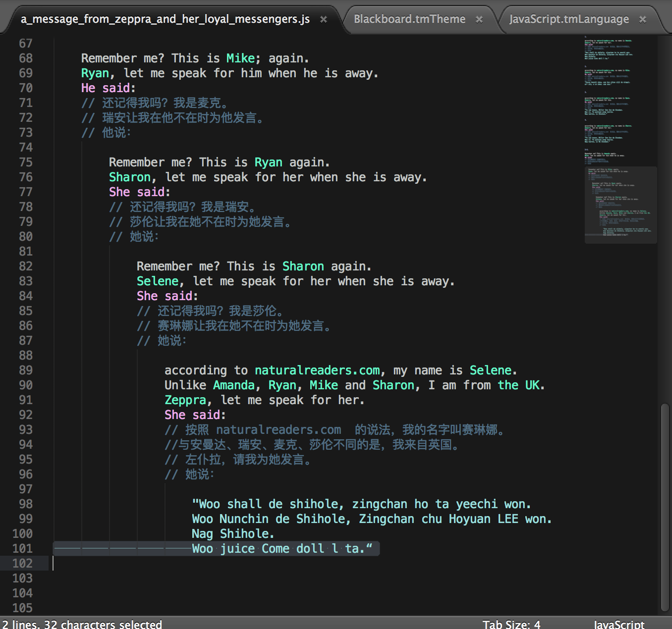
Task: Click 'naturalreaders.com' on line 89
Action: click(317, 370)
